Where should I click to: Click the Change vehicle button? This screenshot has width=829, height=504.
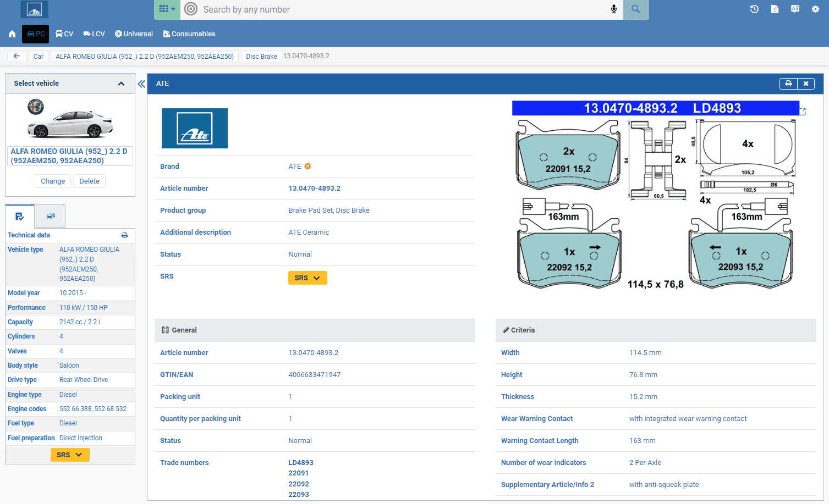[x=53, y=181]
